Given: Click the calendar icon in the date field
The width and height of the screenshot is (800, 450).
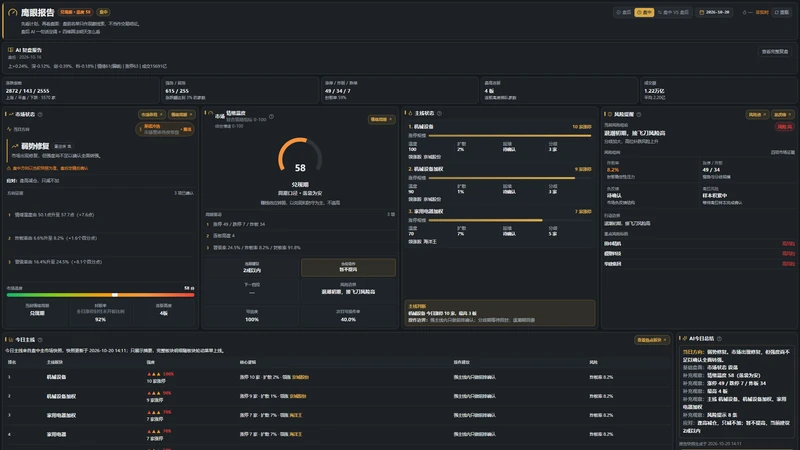Looking at the screenshot, I should point(702,12).
